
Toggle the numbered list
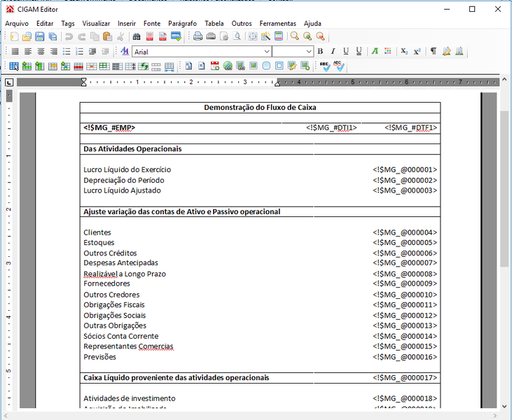coord(79,51)
